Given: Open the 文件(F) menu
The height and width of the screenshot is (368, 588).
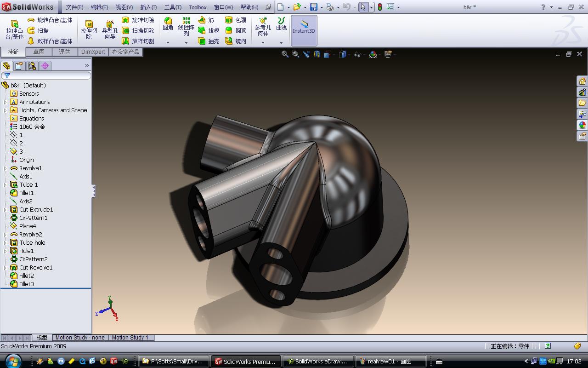Looking at the screenshot, I should click(74, 7).
